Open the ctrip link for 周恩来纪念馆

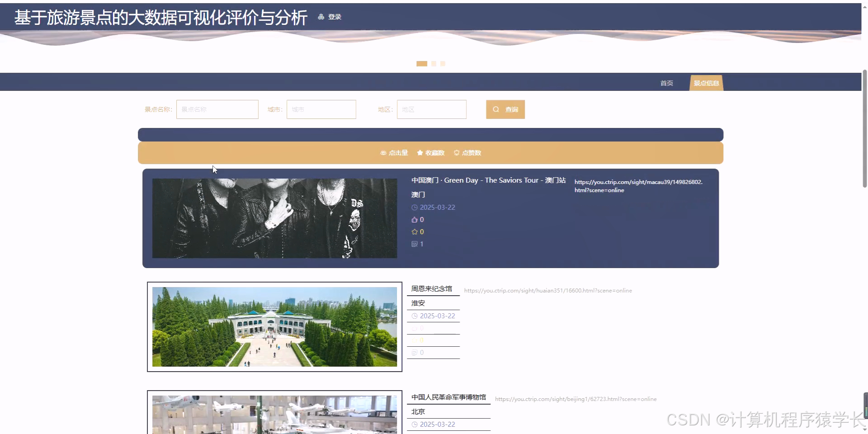point(548,291)
